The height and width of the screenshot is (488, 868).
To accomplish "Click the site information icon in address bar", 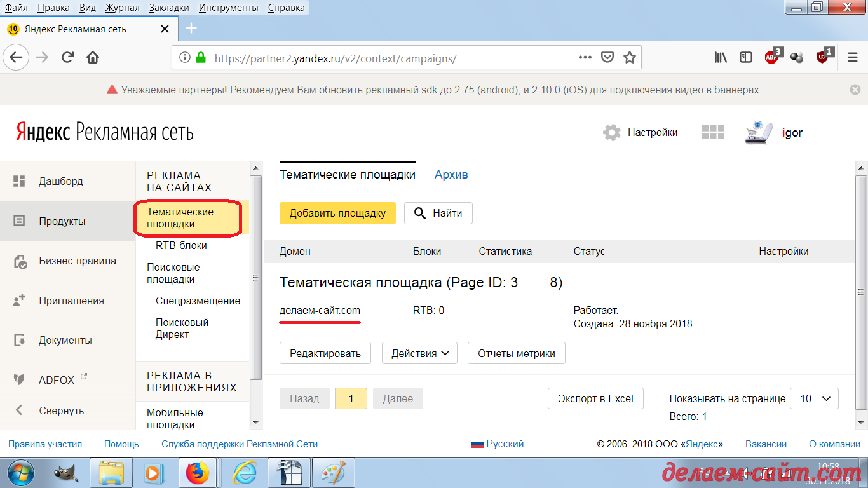I will tap(185, 58).
